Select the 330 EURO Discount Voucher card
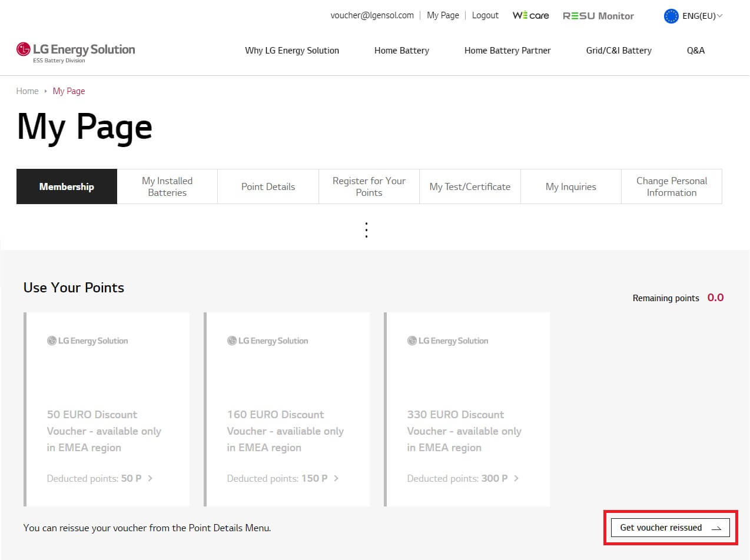This screenshot has height=560, width=750. pos(467,409)
